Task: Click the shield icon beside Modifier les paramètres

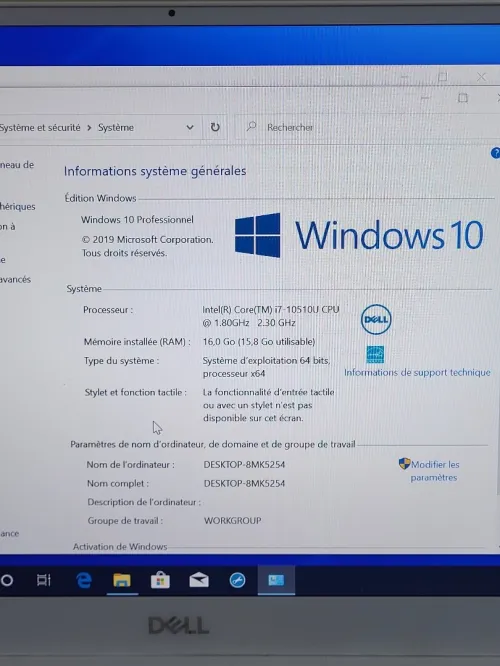Action: coord(404,464)
